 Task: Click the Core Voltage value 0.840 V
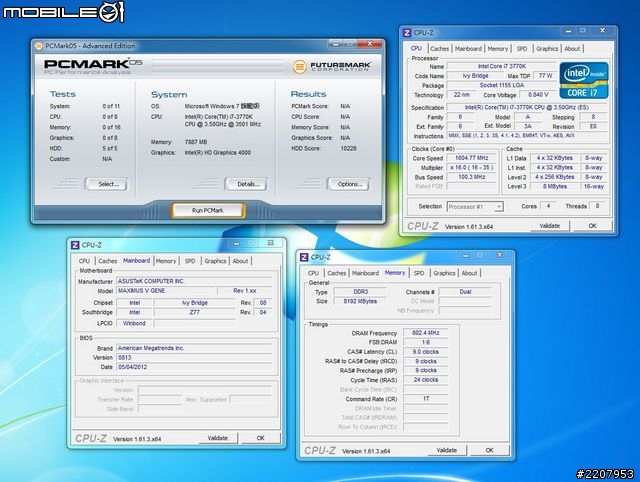pos(538,95)
